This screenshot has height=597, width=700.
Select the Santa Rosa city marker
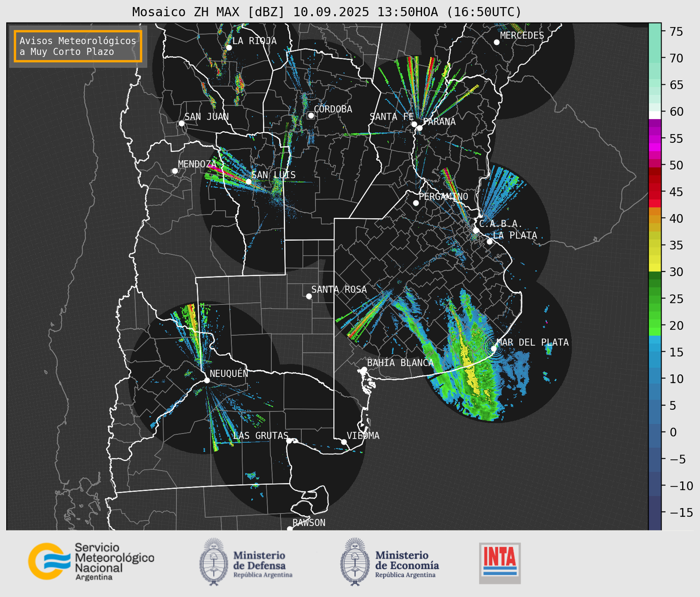coord(309,296)
